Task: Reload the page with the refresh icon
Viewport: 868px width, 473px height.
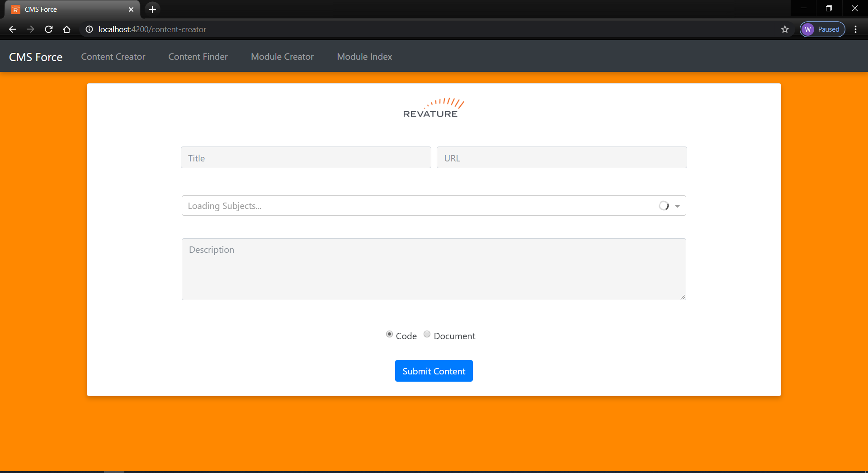Action: click(x=49, y=29)
